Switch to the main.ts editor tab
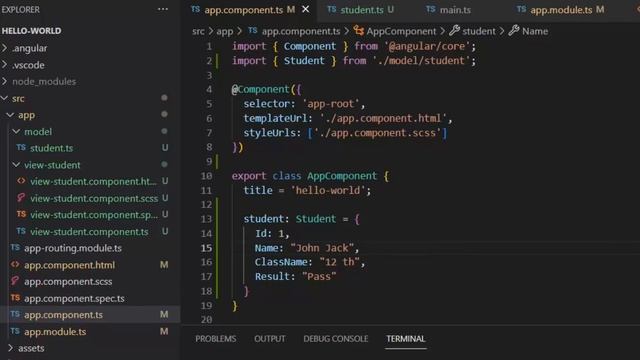This screenshot has width=640, height=360. coord(448,9)
